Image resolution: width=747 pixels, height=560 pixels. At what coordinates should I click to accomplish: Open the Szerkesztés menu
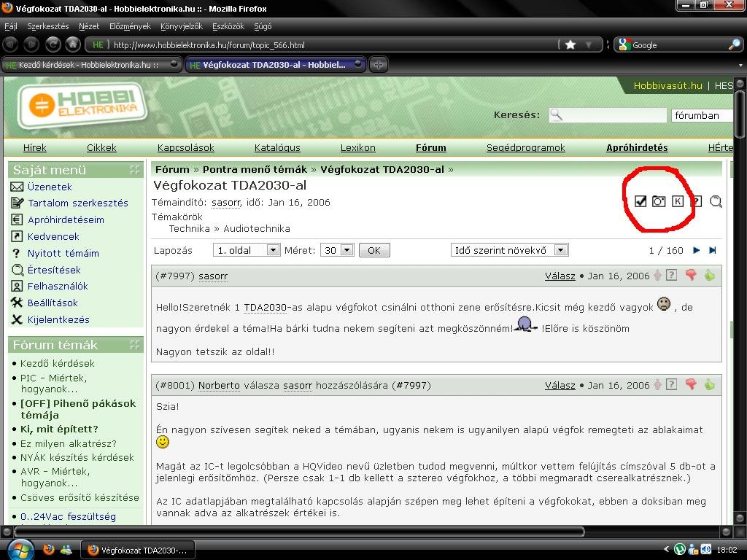coord(47,26)
